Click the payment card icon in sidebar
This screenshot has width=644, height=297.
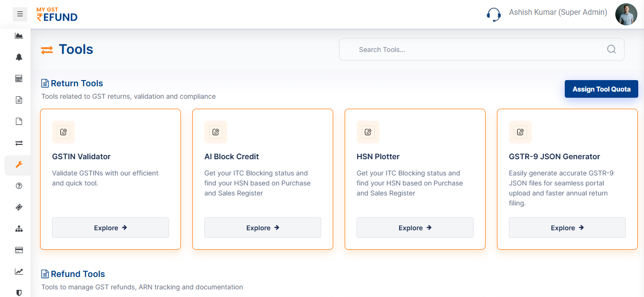(19, 250)
